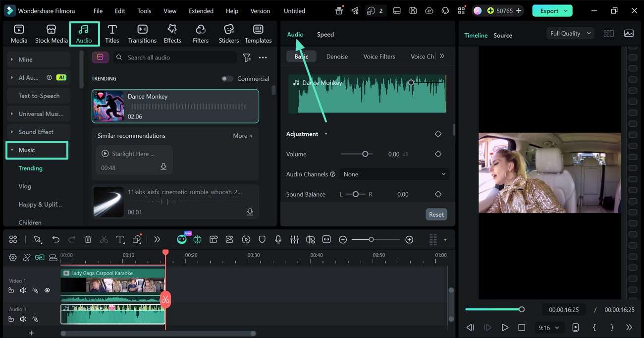Select the Happy & Uplifting music category
The image size is (644, 338).
40,205
